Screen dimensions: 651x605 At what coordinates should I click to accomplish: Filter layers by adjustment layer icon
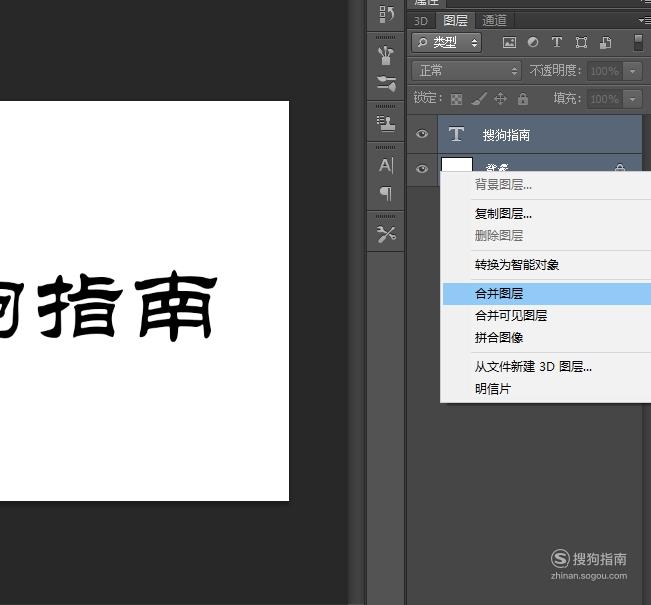click(533, 42)
